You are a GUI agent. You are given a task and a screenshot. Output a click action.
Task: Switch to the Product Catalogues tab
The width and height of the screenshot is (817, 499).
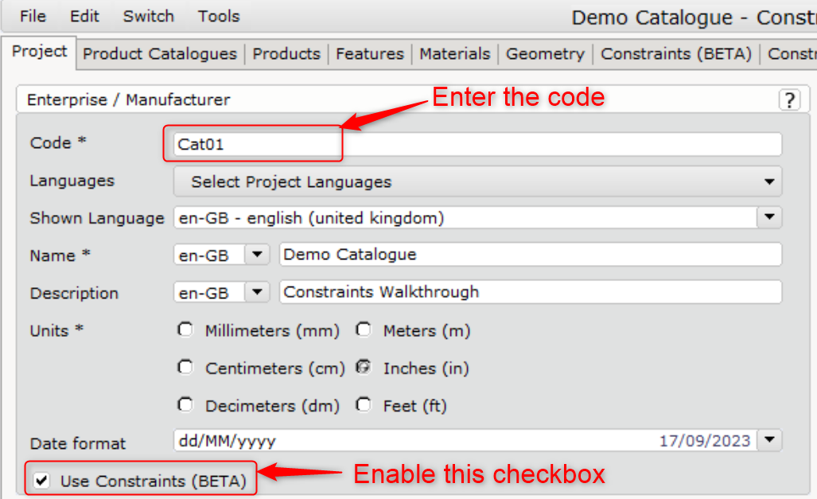pyautogui.click(x=159, y=54)
